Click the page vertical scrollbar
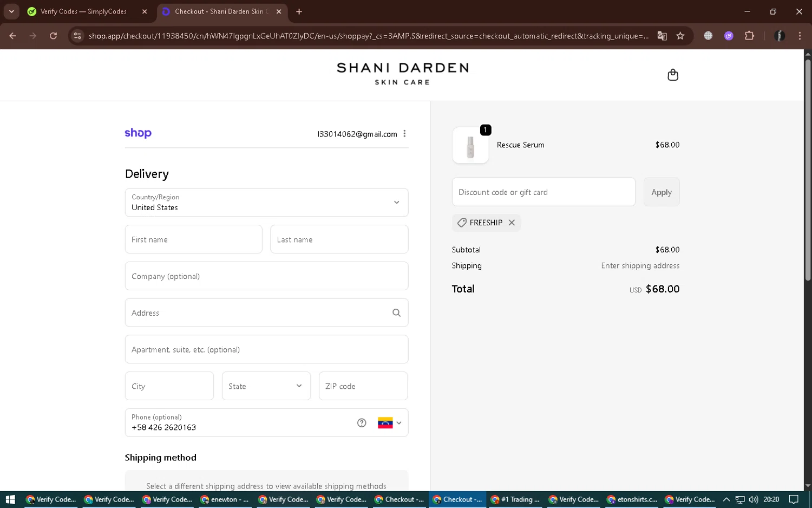This screenshot has height=508, width=812. (808, 170)
